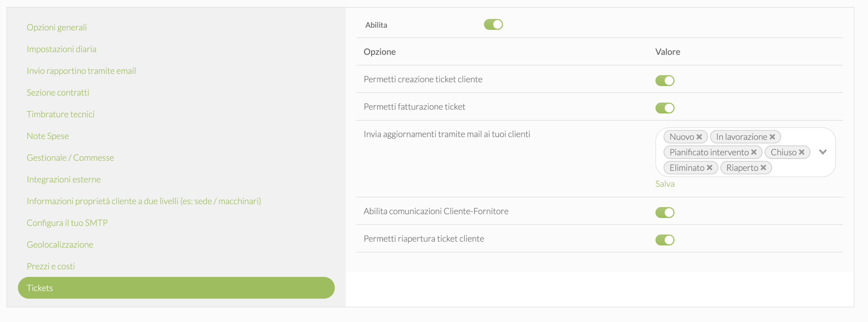Expand the ticket status dropdown arrow

click(x=823, y=152)
